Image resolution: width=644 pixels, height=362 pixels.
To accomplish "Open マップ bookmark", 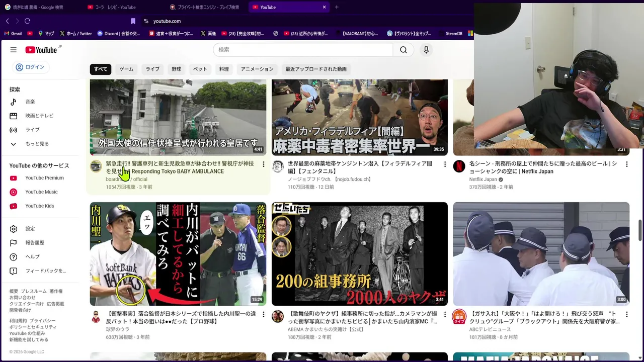I will (x=46, y=34).
